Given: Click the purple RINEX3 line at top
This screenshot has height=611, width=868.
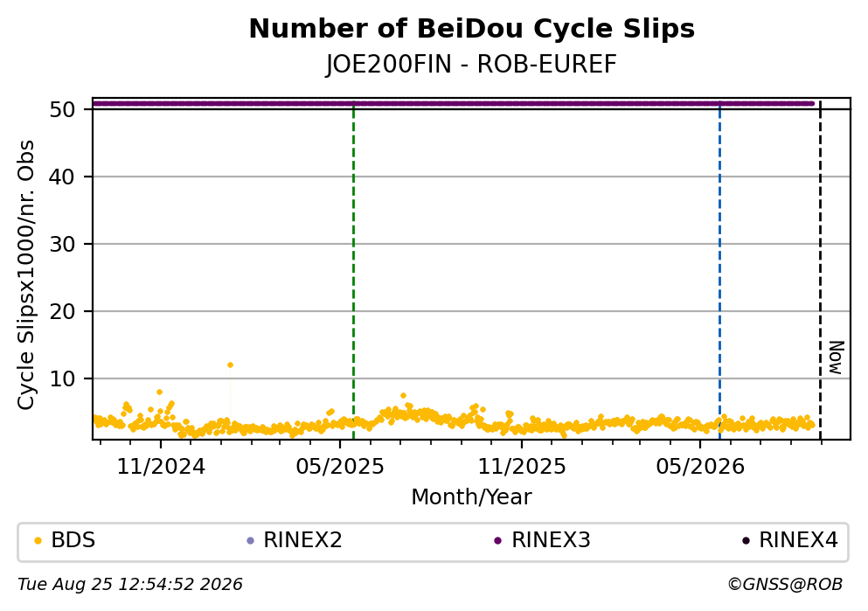Looking at the screenshot, I should [454, 103].
